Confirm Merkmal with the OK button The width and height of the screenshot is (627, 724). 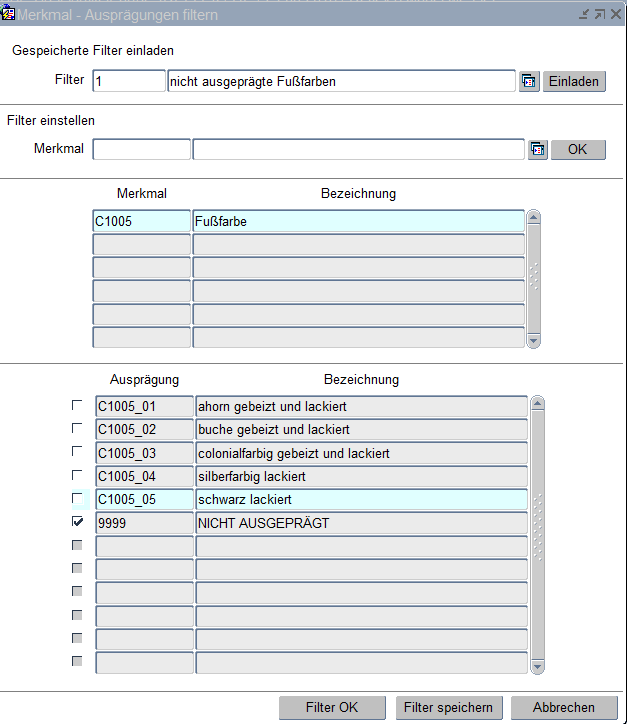pyautogui.click(x=578, y=150)
